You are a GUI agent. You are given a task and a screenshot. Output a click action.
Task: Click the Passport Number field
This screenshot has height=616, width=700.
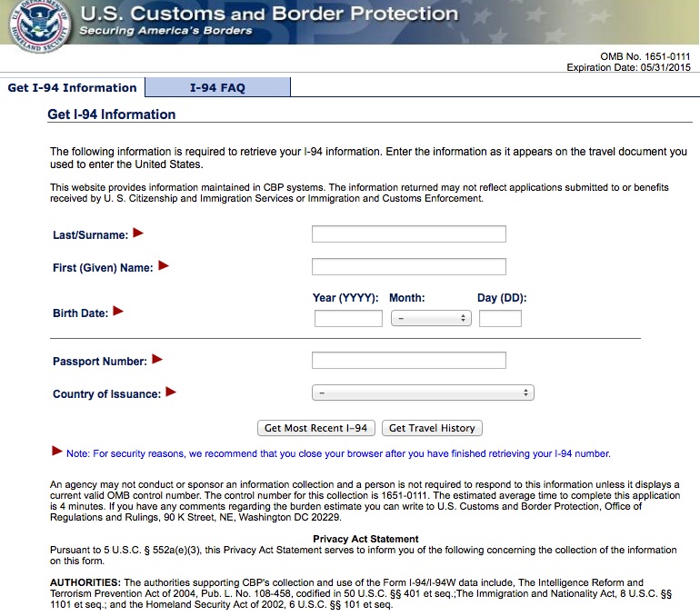pos(408,361)
